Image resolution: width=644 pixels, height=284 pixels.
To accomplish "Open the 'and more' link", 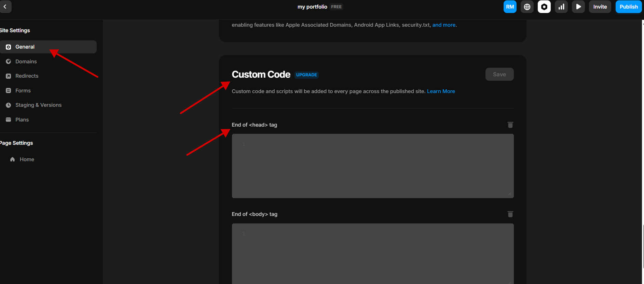I will [x=444, y=25].
